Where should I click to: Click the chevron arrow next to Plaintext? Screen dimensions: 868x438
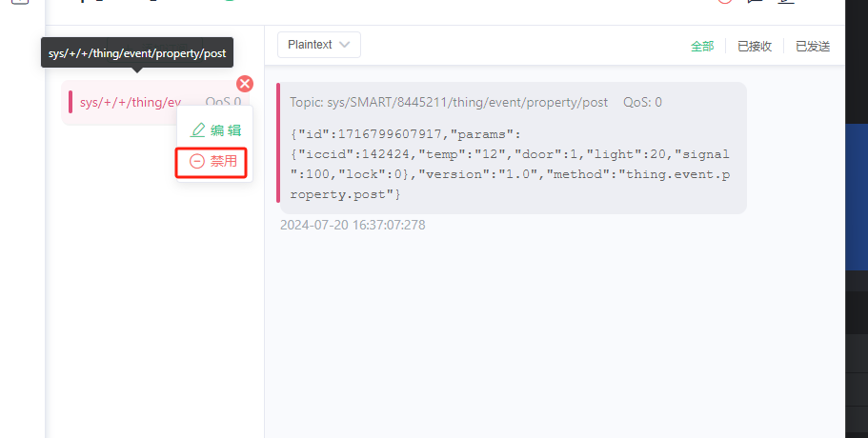pyautogui.click(x=345, y=45)
